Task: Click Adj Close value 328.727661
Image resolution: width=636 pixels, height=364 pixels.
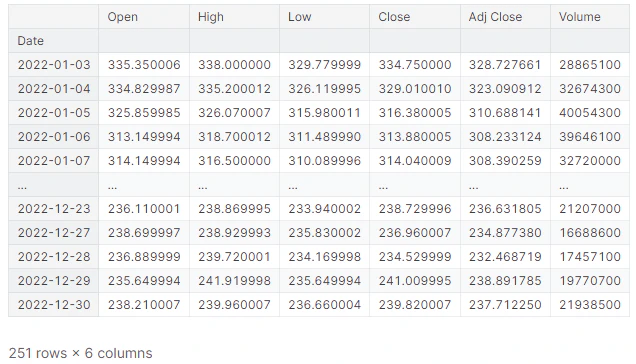Action: coord(505,65)
